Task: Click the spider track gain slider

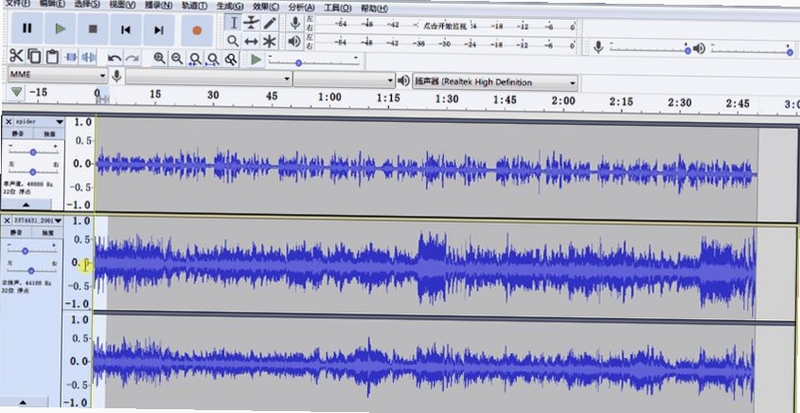Action: [33, 152]
